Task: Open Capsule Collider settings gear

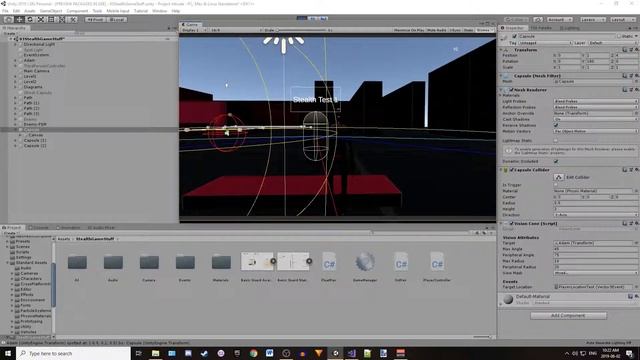Action: [x=636, y=170]
